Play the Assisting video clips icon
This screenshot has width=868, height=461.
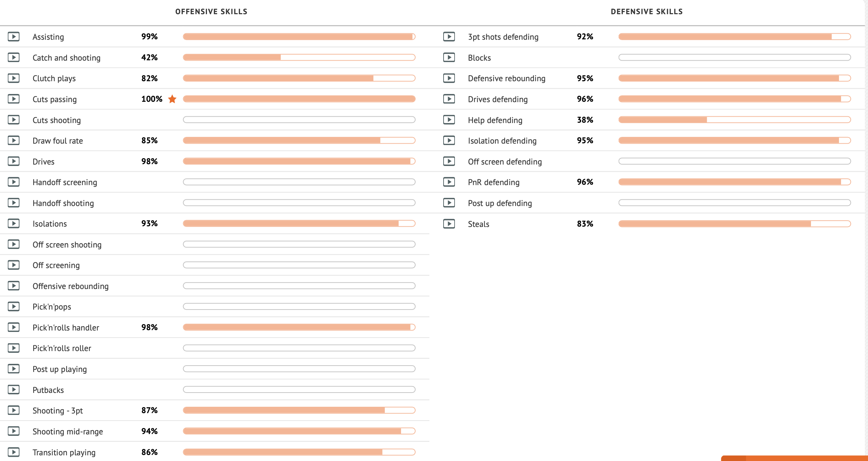(x=13, y=37)
